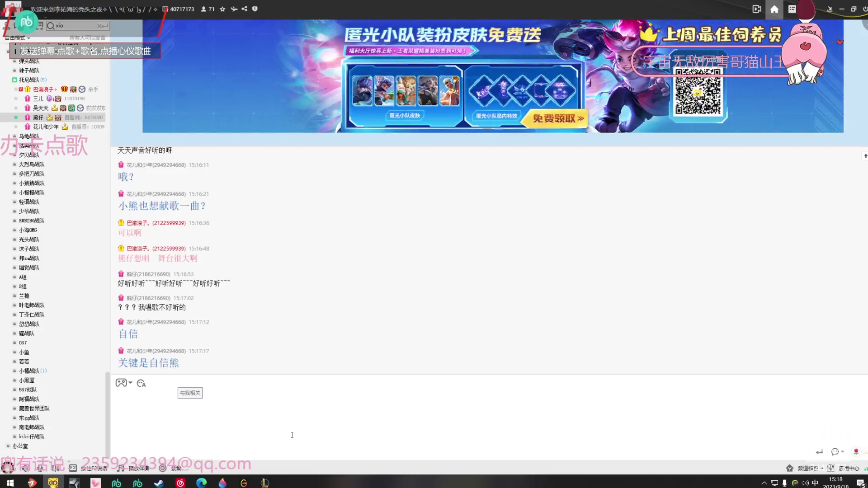This screenshot has height=488, width=868.
Task: Toggle the 按住F2说话 push-to-talk option
Action: (89, 469)
